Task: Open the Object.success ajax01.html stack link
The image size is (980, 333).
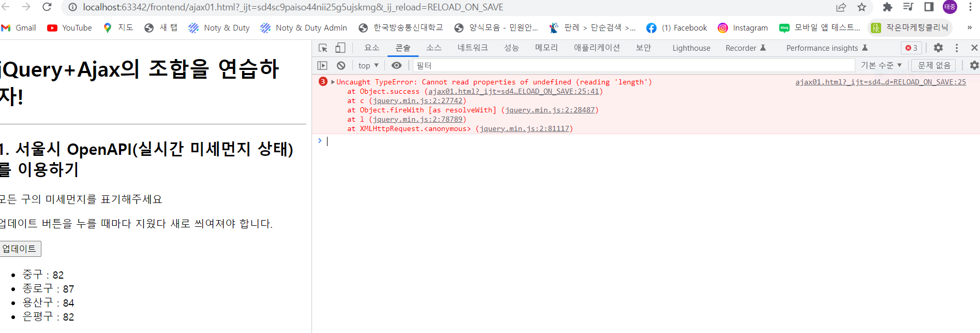Action: 513,92
